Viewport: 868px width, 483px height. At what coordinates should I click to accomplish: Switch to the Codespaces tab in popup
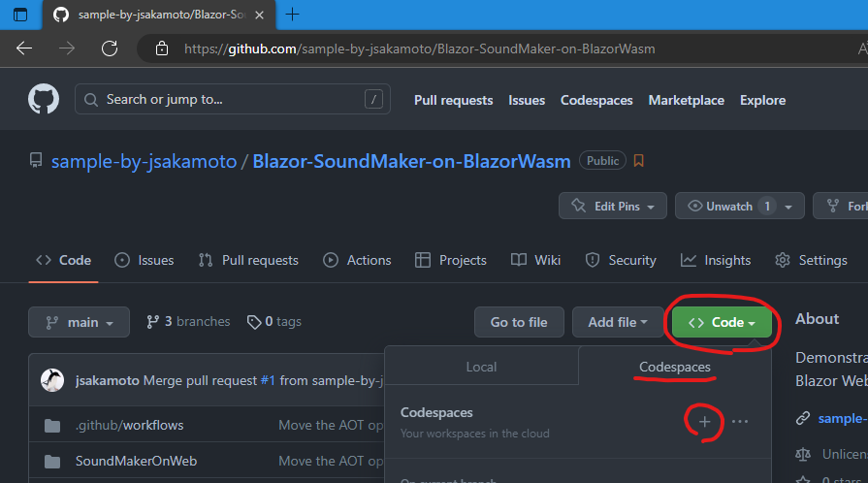[x=674, y=367]
